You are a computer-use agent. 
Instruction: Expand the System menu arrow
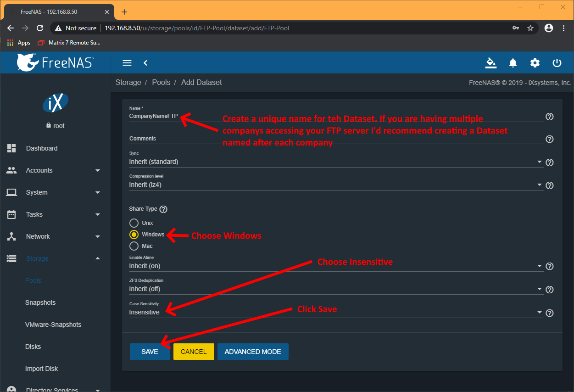click(98, 193)
